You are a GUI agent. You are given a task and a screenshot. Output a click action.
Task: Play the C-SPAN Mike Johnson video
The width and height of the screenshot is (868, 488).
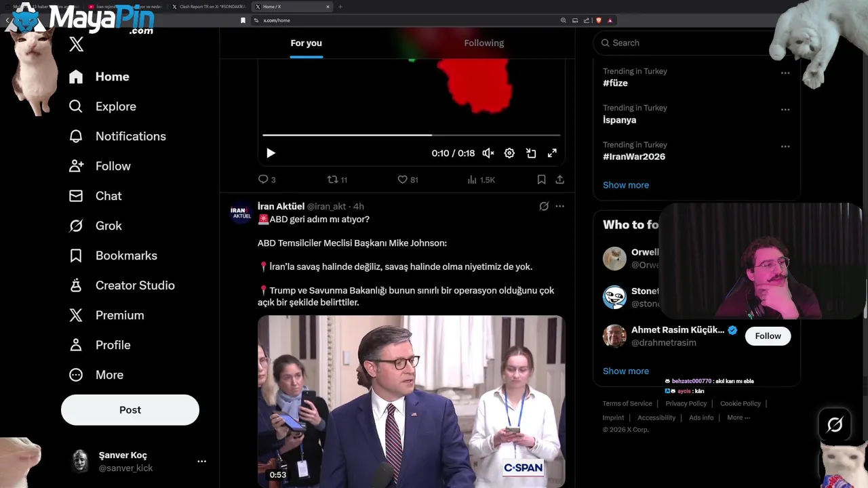[412, 401]
